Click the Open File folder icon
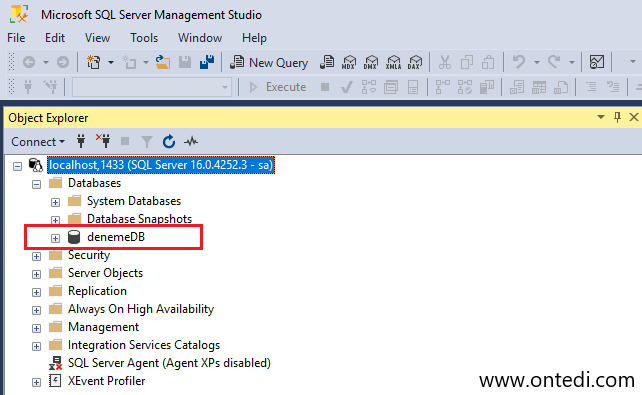642x395 pixels. click(x=163, y=62)
